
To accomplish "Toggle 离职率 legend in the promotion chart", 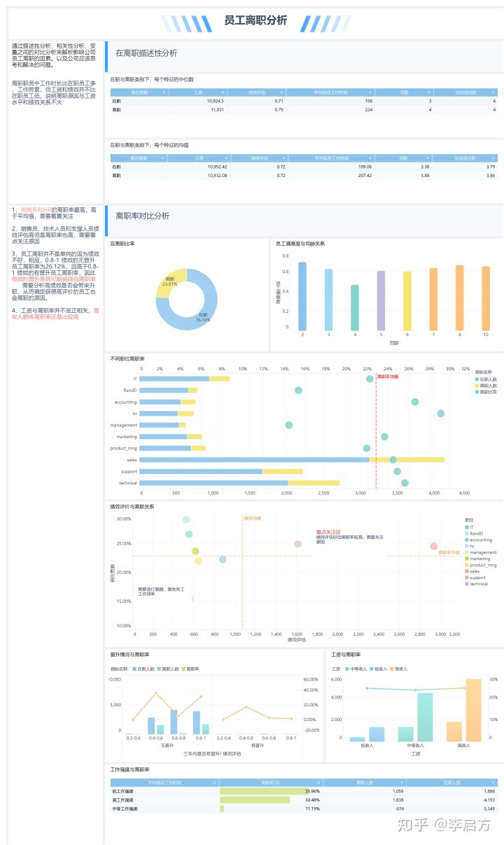I will (x=191, y=669).
